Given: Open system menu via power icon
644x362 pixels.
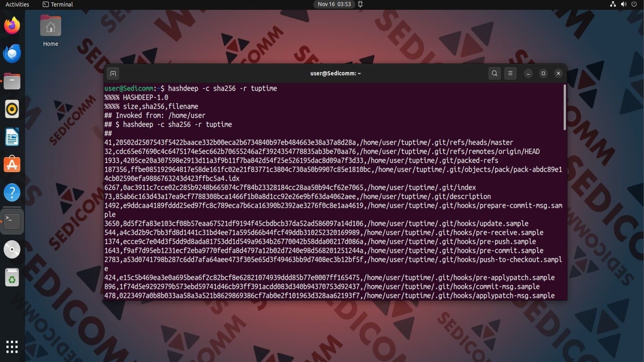Looking at the screenshot, I should 634,4.
